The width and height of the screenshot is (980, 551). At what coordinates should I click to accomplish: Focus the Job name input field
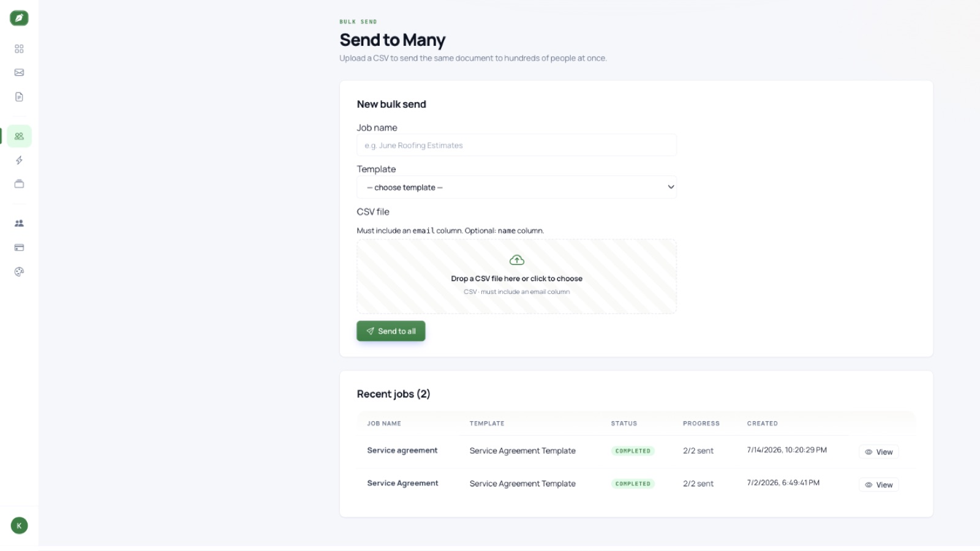pyautogui.click(x=516, y=145)
